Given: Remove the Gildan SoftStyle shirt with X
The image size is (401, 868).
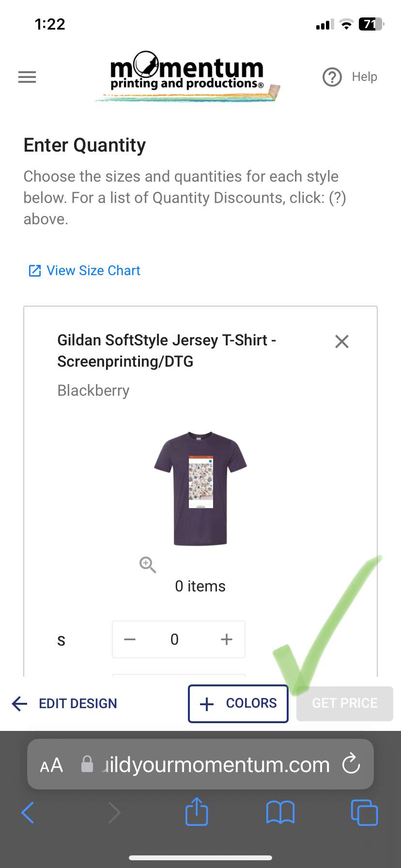Looking at the screenshot, I should [x=342, y=341].
